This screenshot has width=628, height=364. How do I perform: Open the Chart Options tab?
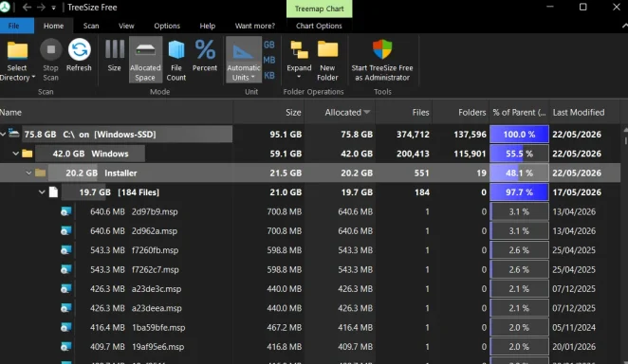click(319, 26)
